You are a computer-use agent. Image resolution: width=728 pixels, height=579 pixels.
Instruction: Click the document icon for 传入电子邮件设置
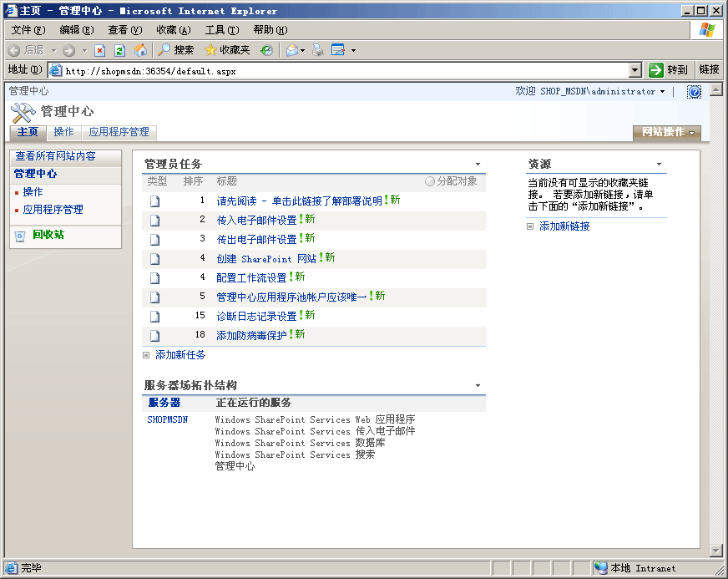click(155, 221)
